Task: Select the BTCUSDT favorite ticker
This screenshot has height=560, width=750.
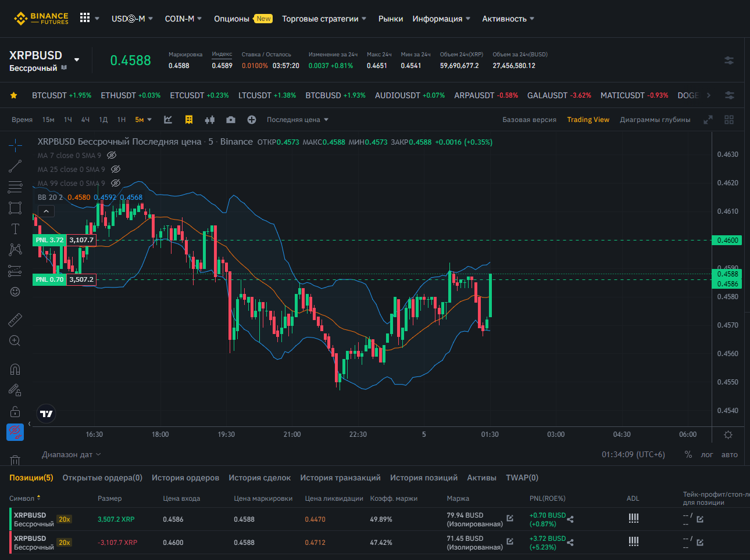Action: point(62,95)
